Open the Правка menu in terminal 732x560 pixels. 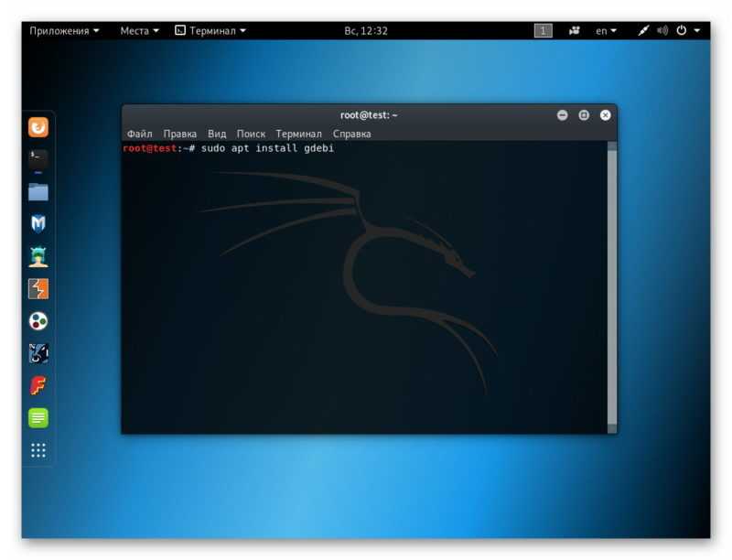[179, 134]
